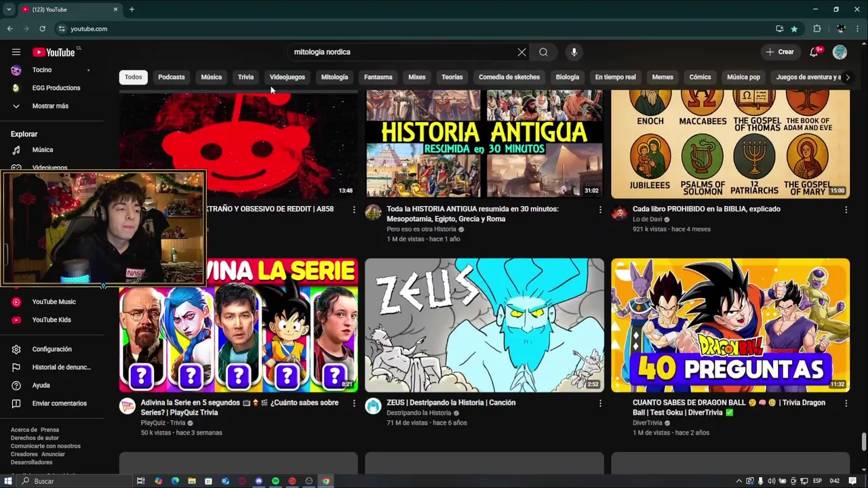Expand the system tray hidden icons
This screenshot has height=488, width=868.
coord(738,481)
